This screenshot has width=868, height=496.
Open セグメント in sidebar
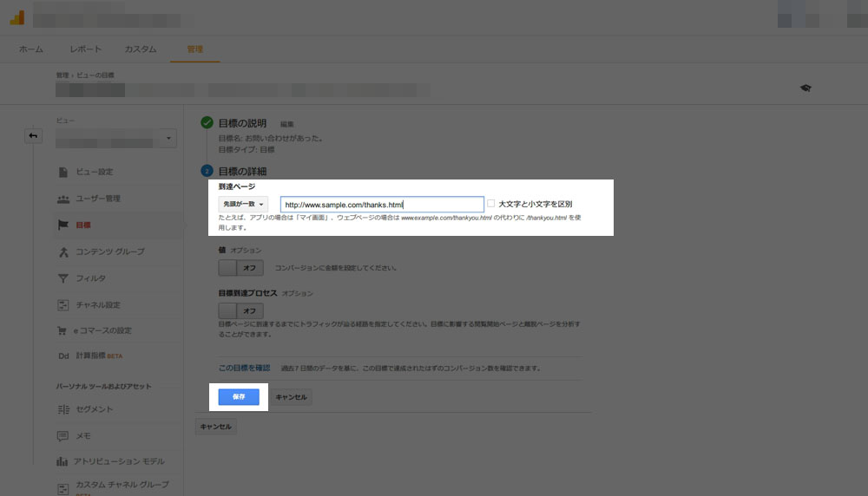(x=95, y=409)
